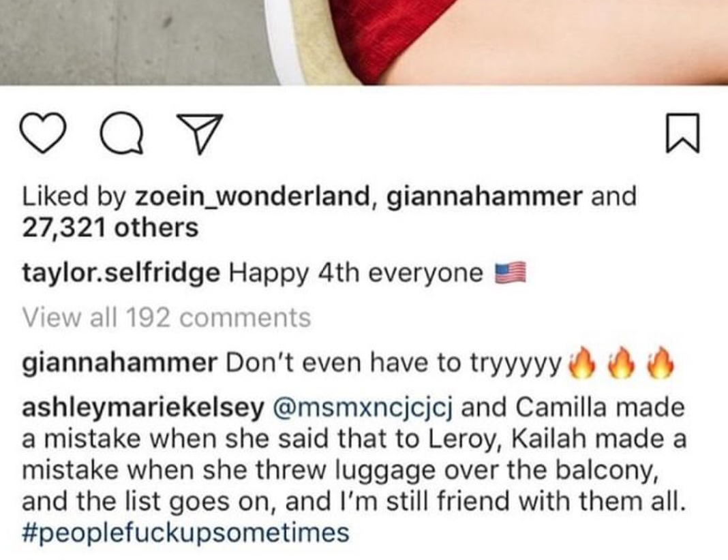
Task: Select the Happy 4th everyone caption text
Action: click(356, 273)
